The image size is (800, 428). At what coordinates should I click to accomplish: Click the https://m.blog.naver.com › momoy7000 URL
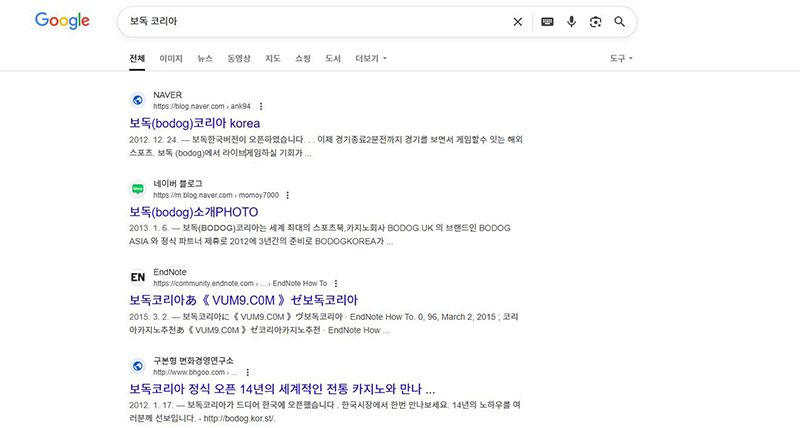click(x=216, y=195)
